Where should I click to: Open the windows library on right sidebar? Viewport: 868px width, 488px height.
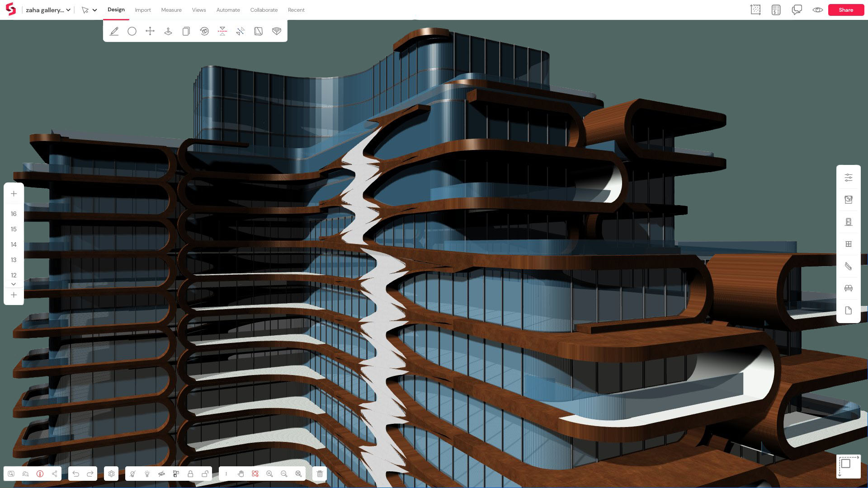click(849, 244)
